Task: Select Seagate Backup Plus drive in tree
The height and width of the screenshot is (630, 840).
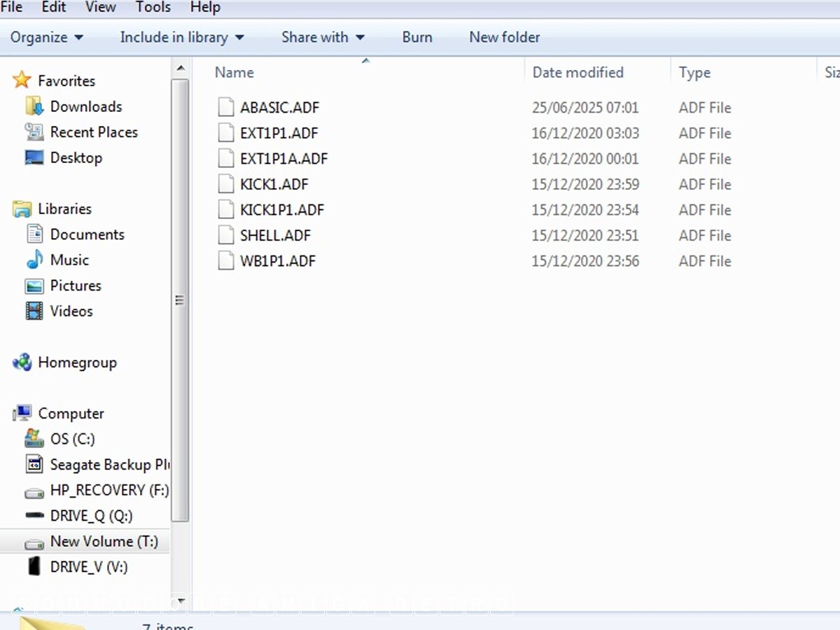Action: [x=109, y=465]
